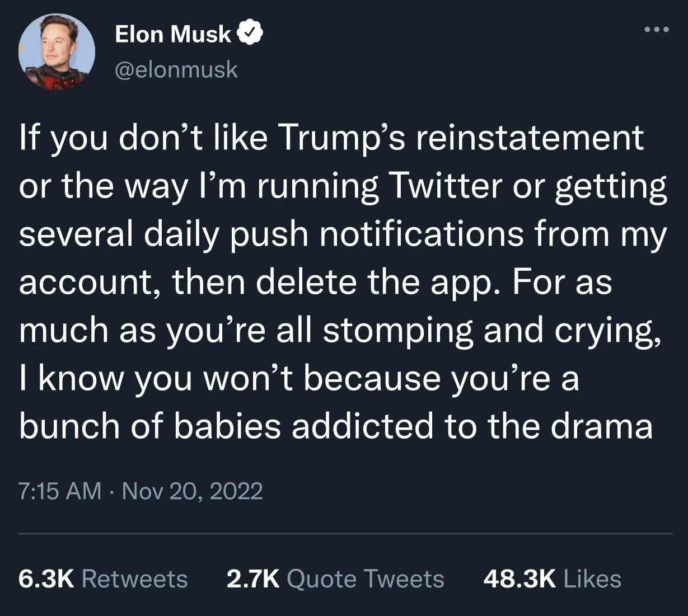The image size is (688, 616).
Task: Click the word "stomping" in the tweet
Action: point(399,330)
